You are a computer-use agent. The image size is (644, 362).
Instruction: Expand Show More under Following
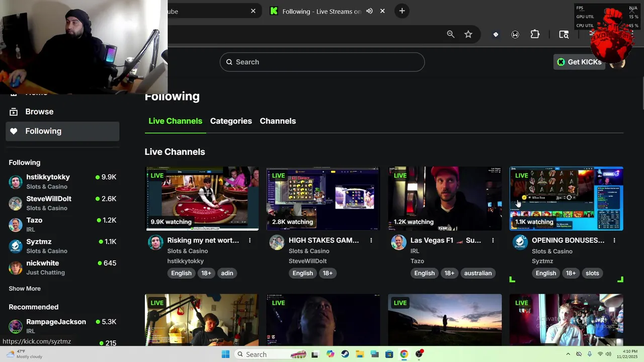pyautogui.click(x=25, y=289)
